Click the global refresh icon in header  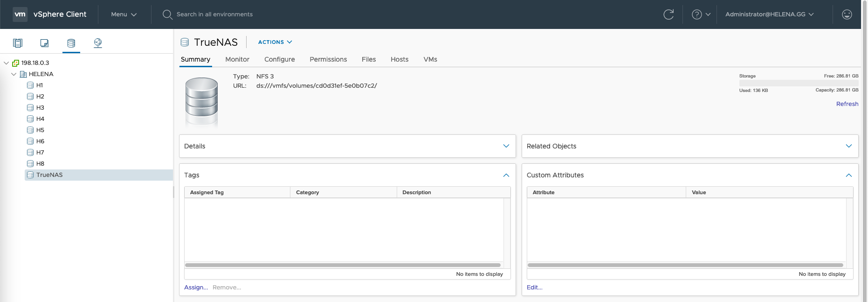(x=668, y=14)
